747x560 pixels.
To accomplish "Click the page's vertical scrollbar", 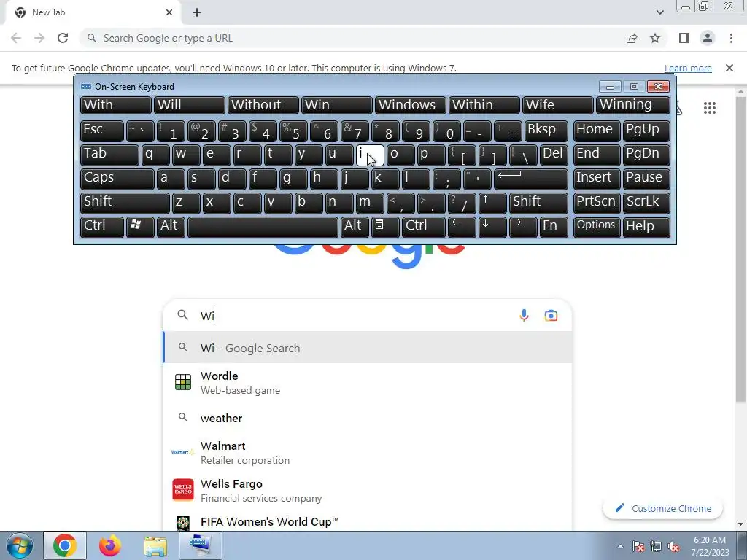I will pyautogui.click(x=741, y=248).
